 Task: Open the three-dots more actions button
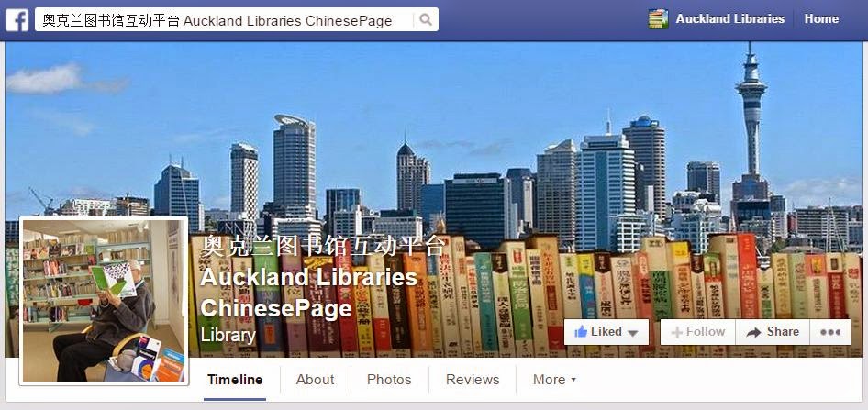click(830, 332)
